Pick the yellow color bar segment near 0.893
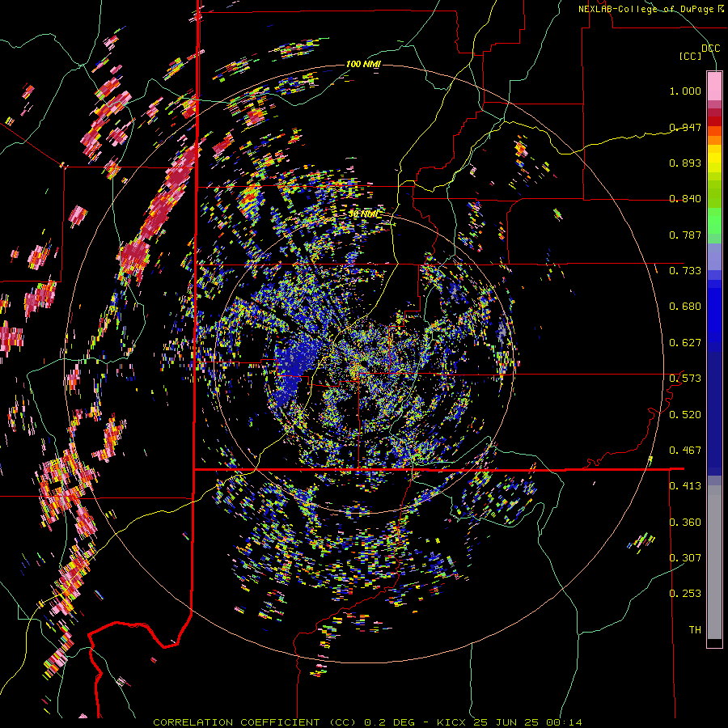Image resolution: width=728 pixels, height=728 pixels. point(714,159)
